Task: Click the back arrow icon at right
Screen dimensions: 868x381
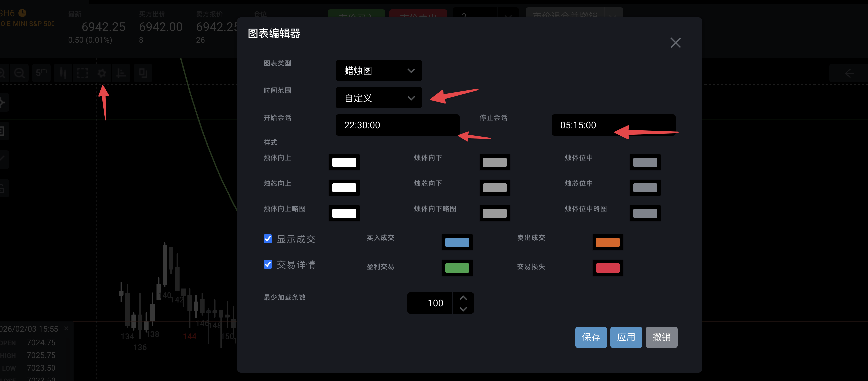Action: (849, 73)
